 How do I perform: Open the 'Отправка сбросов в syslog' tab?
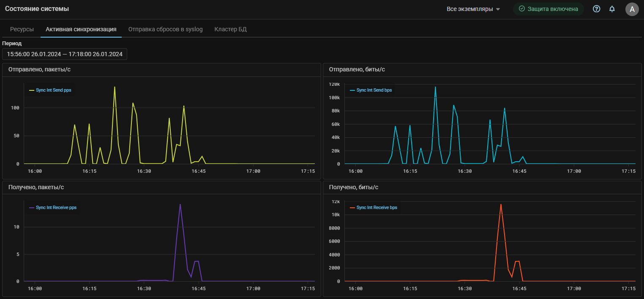pos(165,29)
